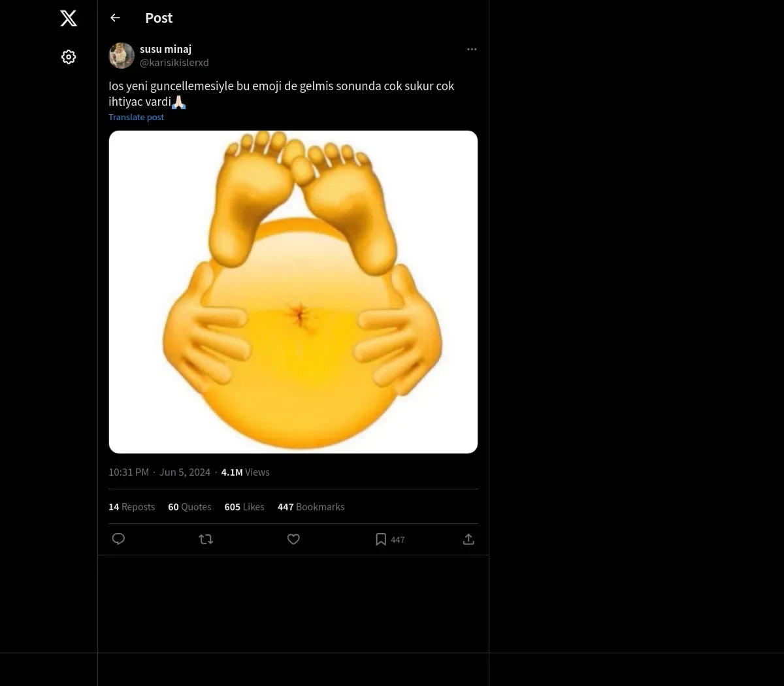Click the 10:31 PM Jun 5, 2024 timestamp
This screenshot has width=784, height=686.
coord(159,472)
